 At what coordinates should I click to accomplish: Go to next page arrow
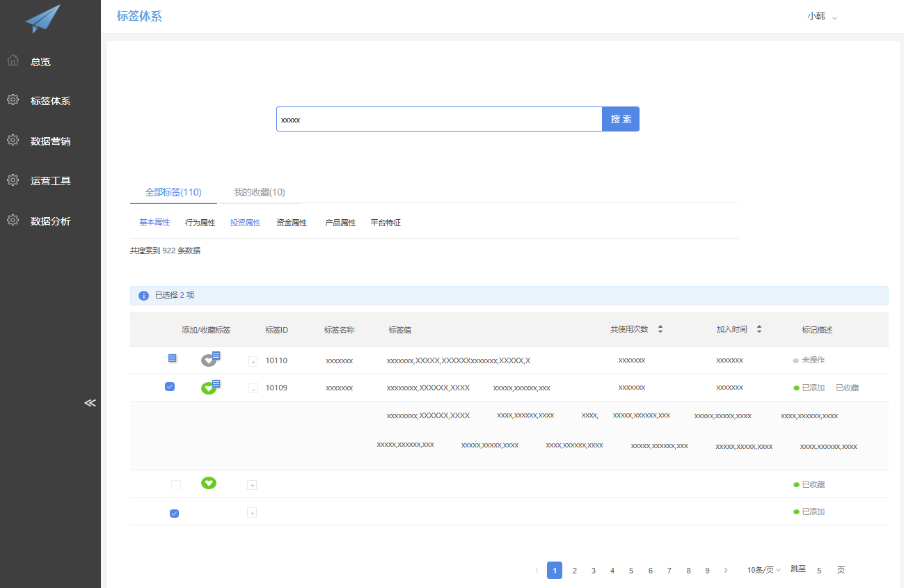click(726, 570)
